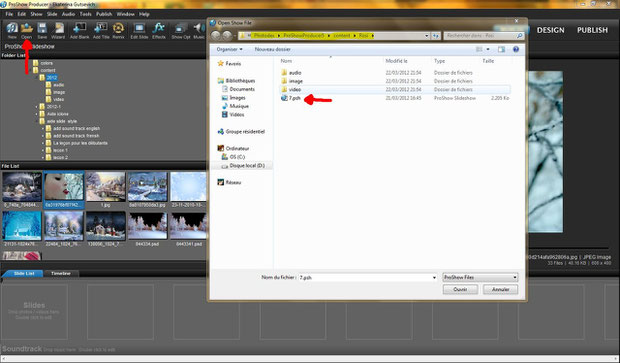
Task: Open the Publish menu
Action: coord(104,14)
